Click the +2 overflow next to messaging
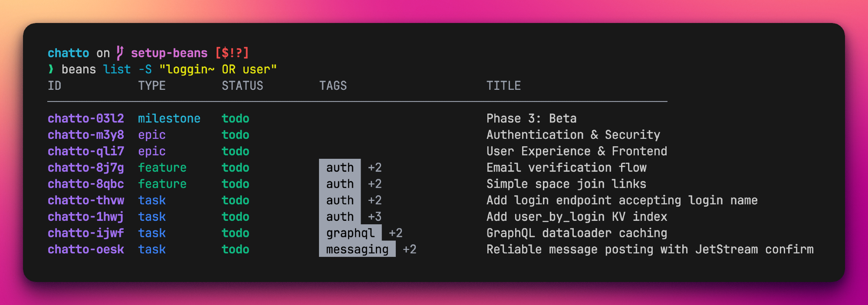Viewport: 868px width, 305px height. pyautogui.click(x=409, y=249)
